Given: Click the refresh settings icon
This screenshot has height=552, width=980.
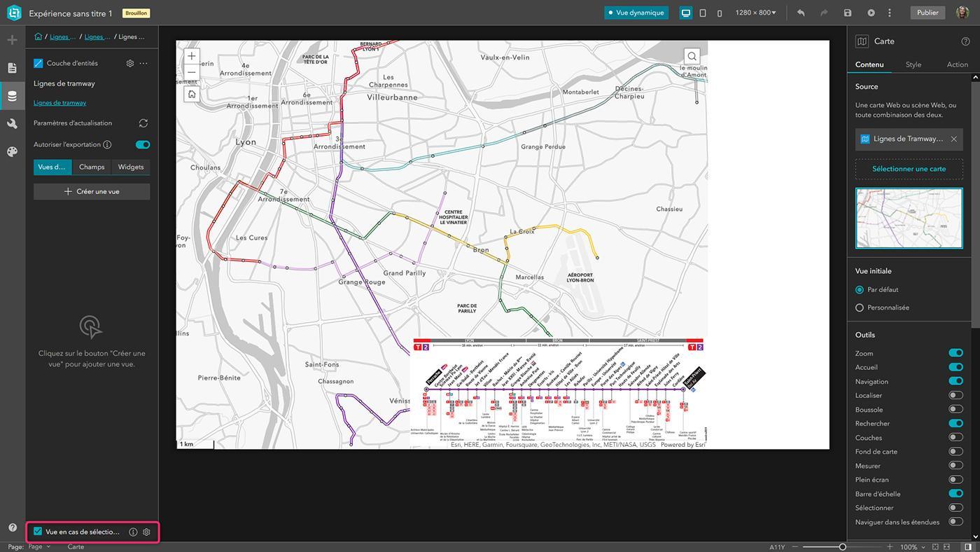Looking at the screenshot, I should [143, 123].
